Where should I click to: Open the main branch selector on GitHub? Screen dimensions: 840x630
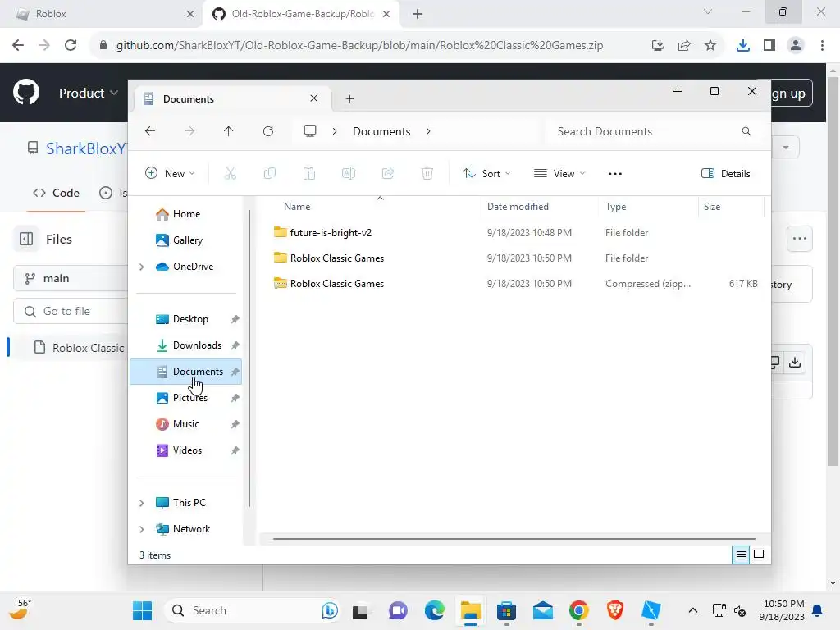coord(70,278)
